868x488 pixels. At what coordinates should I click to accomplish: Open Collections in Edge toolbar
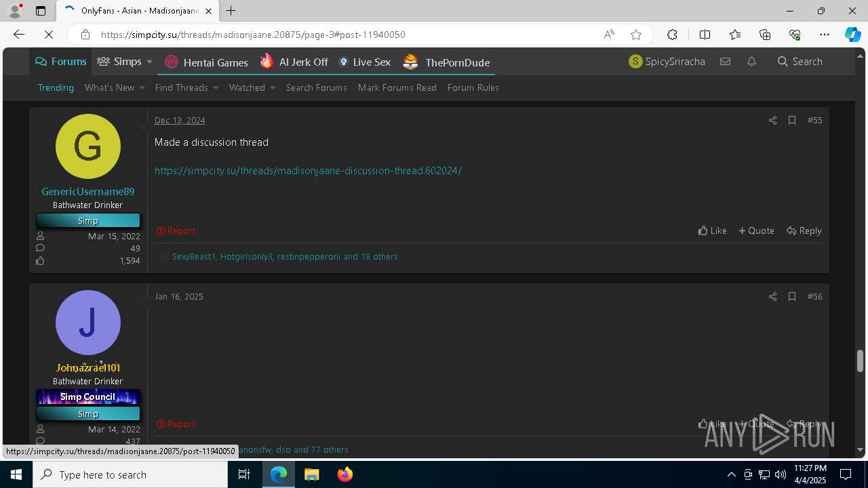[765, 35]
